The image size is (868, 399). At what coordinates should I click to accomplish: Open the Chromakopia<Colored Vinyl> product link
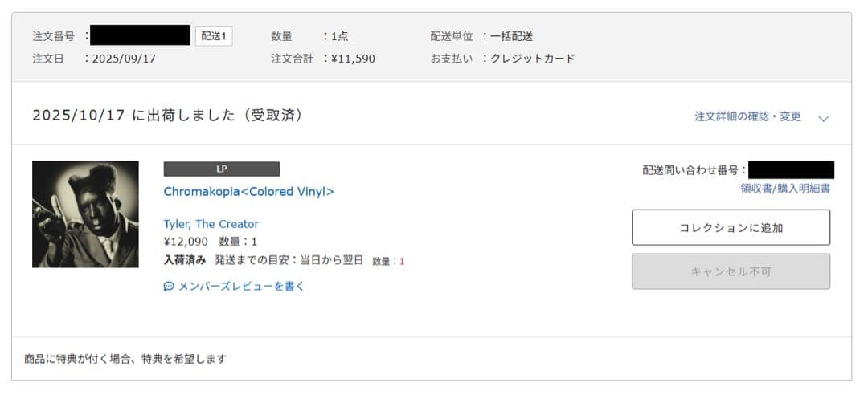coord(248,192)
